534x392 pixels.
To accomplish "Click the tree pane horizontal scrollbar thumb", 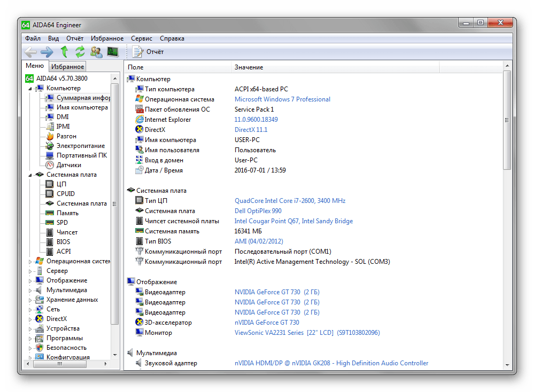I will coord(60,364).
